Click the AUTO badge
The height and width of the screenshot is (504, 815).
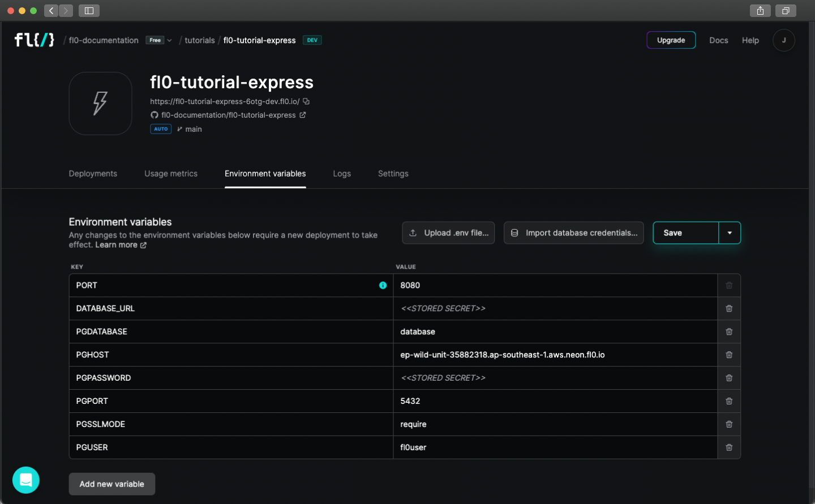tap(161, 129)
